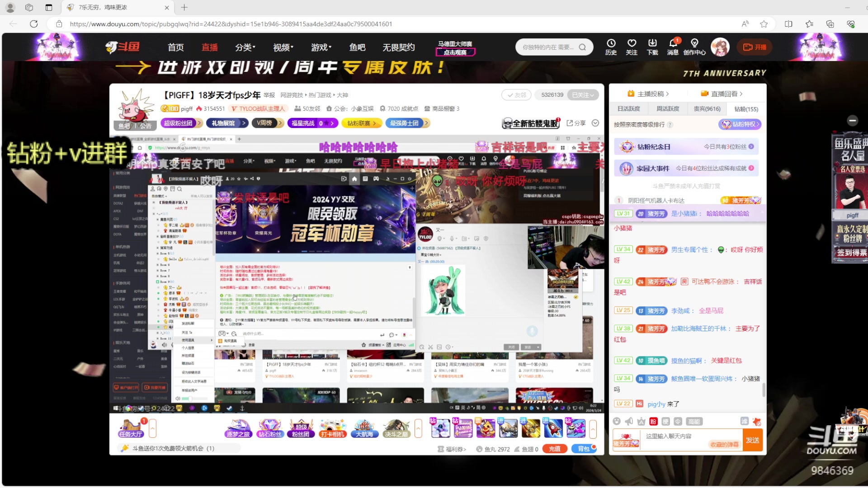Click the 分享 share link
Image resolution: width=868 pixels, height=488 pixels.
[576, 123]
